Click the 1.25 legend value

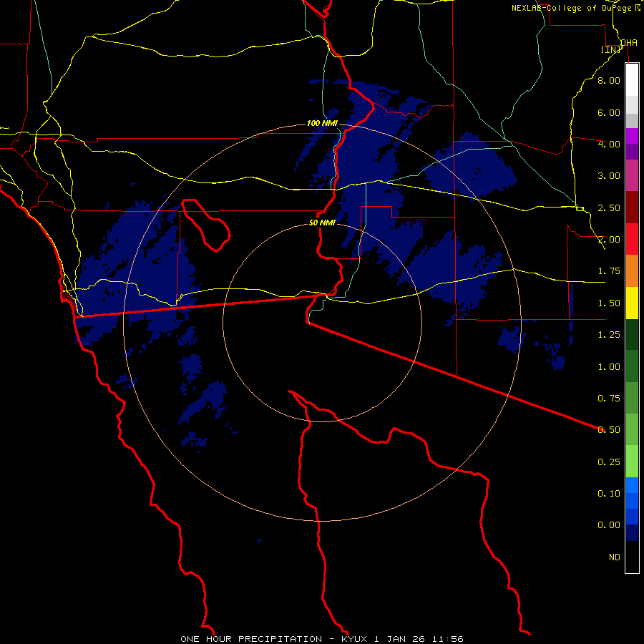tap(609, 335)
